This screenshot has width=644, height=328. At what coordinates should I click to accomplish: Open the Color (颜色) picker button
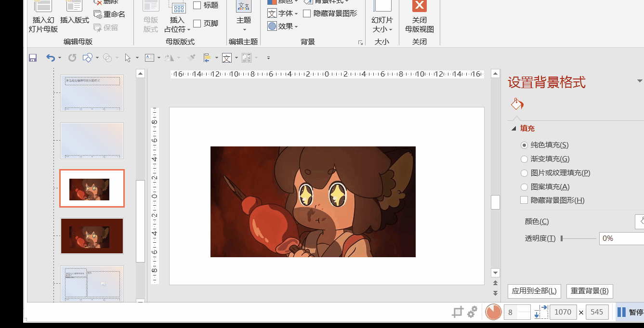click(640, 222)
